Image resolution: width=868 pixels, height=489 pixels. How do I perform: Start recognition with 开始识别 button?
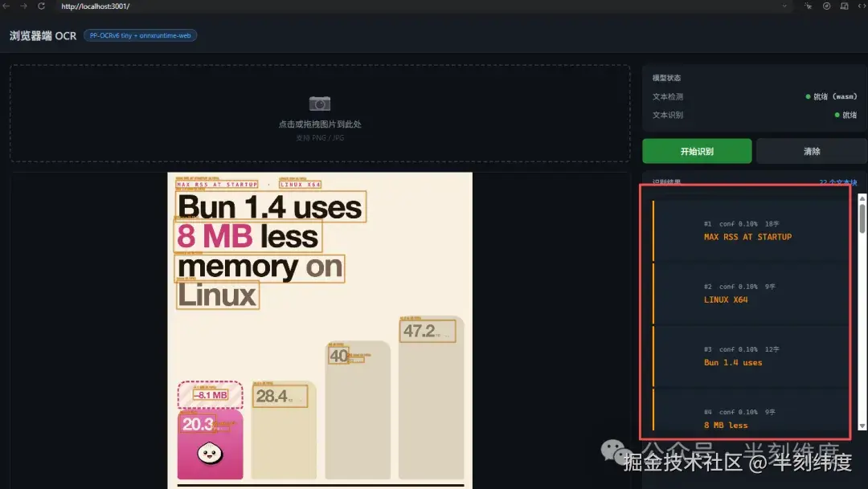(x=697, y=151)
